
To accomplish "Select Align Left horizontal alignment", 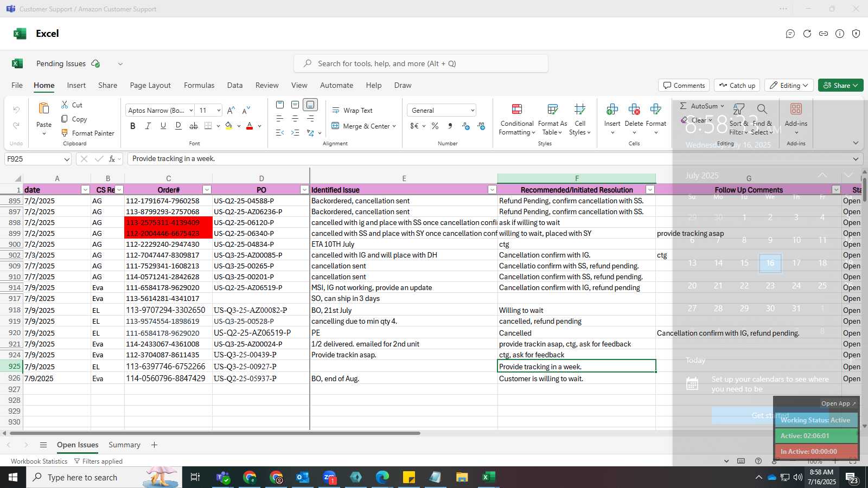I will (x=280, y=118).
